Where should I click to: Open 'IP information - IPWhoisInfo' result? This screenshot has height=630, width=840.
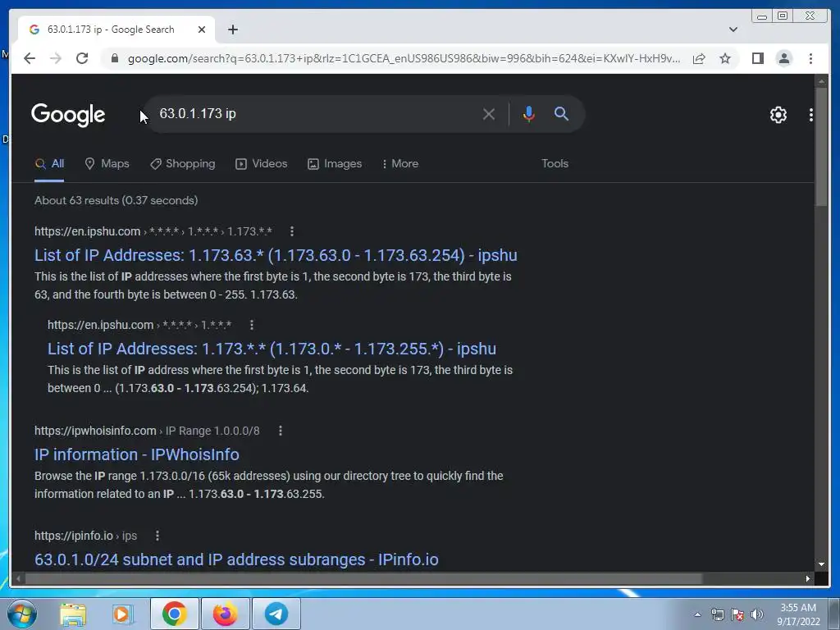[x=137, y=454]
